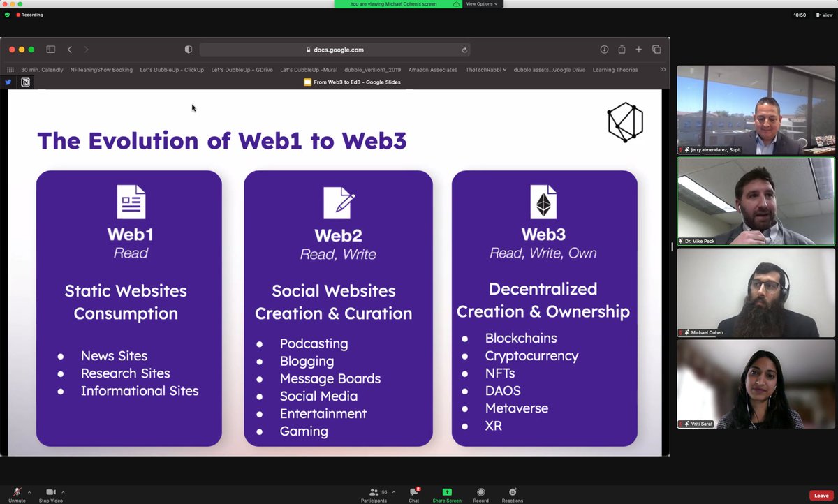Open audio options caret beside Unmute
The width and height of the screenshot is (838, 504).
[x=29, y=491]
